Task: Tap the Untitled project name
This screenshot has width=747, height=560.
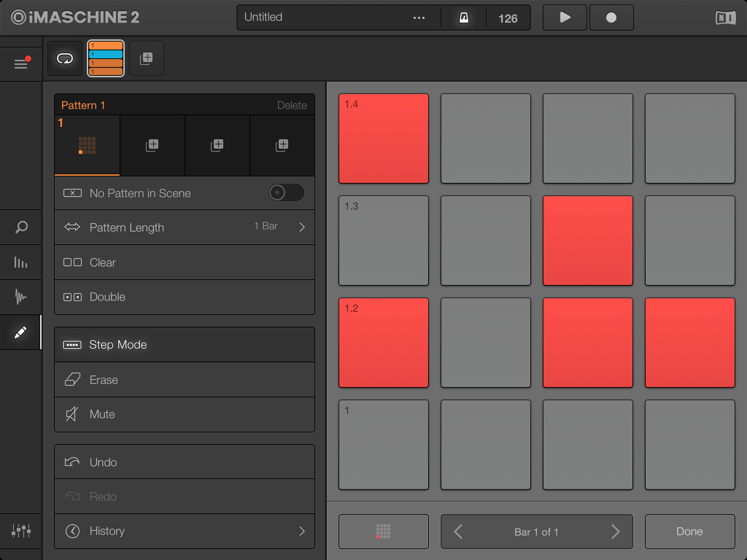Action: 263,17
